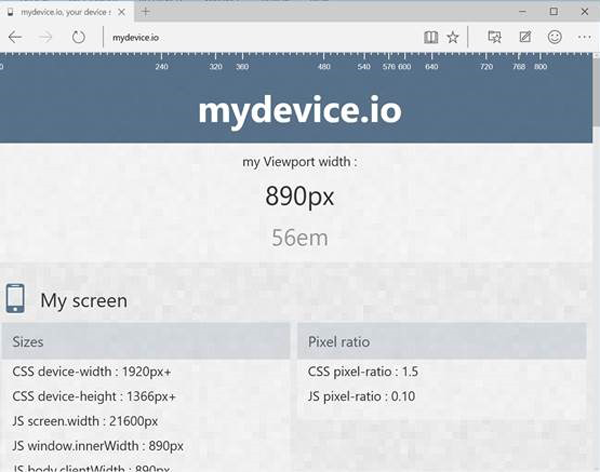Click the Sizes table header
Screen dimensions: 600x472
coord(146,341)
